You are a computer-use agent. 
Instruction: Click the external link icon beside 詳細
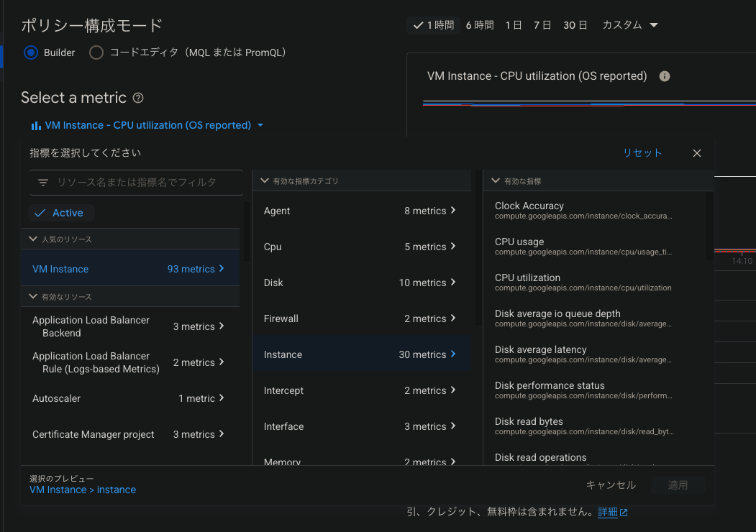click(x=624, y=513)
